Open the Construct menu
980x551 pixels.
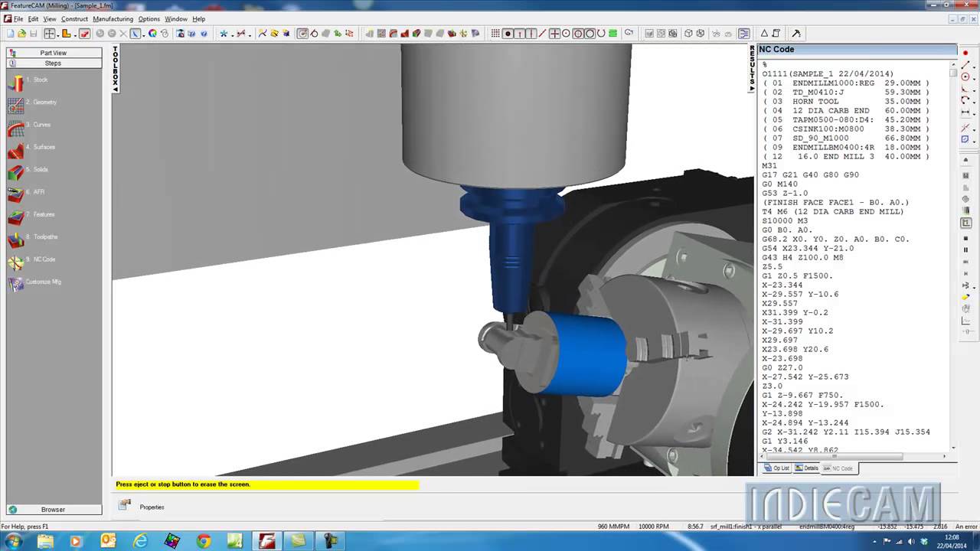(x=74, y=19)
